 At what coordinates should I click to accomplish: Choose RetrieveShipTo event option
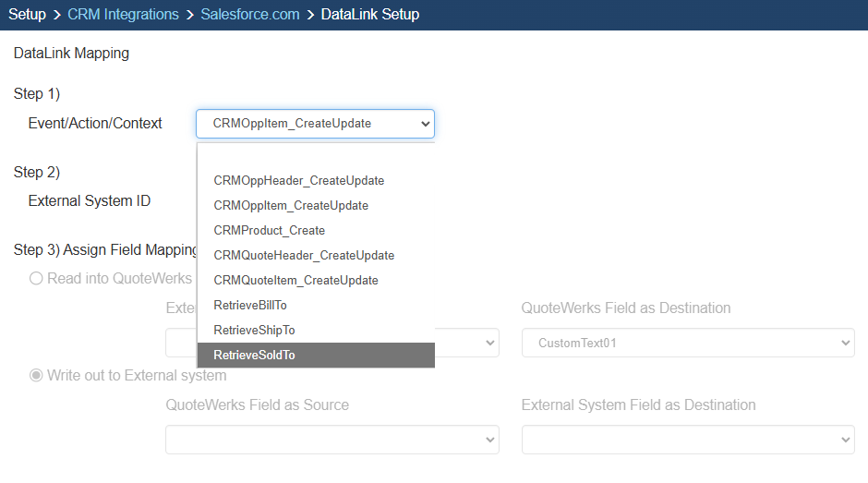click(254, 331)
